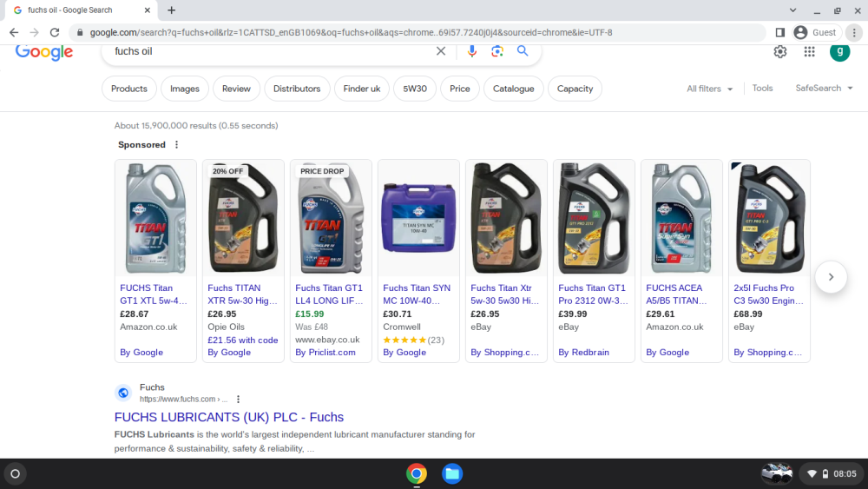This screenshot has width=868, height=489.
Task: Open the Guest profile button
Action: coord(817,33)
